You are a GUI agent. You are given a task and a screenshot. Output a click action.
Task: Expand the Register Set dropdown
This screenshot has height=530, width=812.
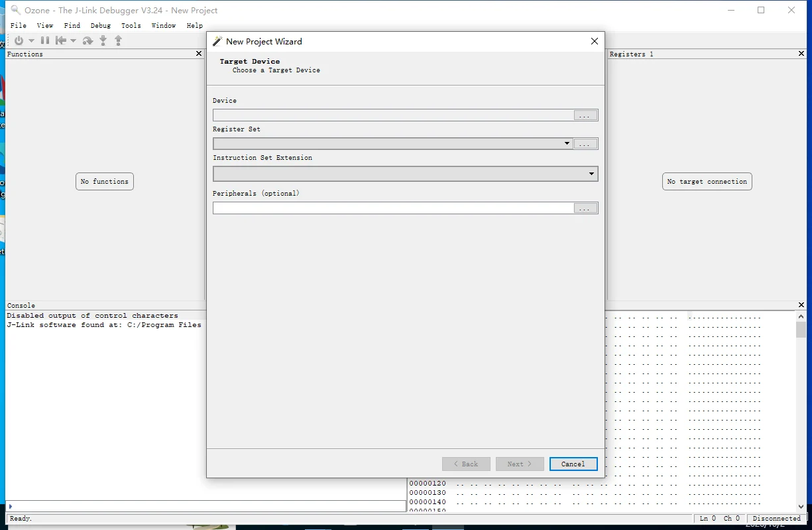click(x=567, y=143)
